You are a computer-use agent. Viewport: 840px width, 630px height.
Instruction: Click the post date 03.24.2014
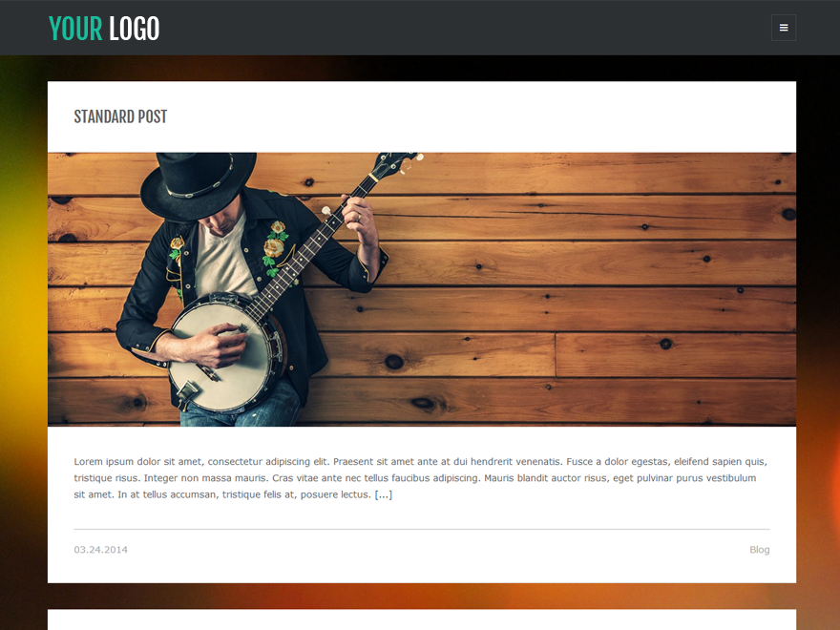(x=101, y=550)
